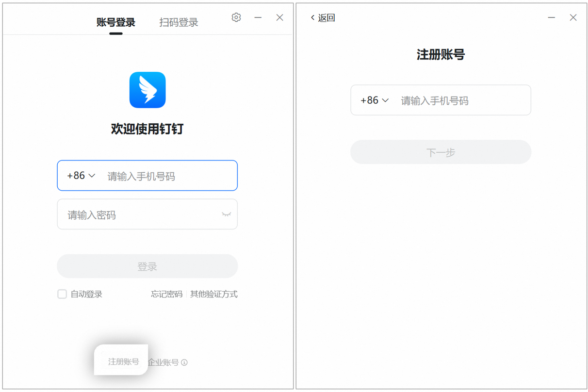Expand +86 country code in registration form

[x=375, y=100]
